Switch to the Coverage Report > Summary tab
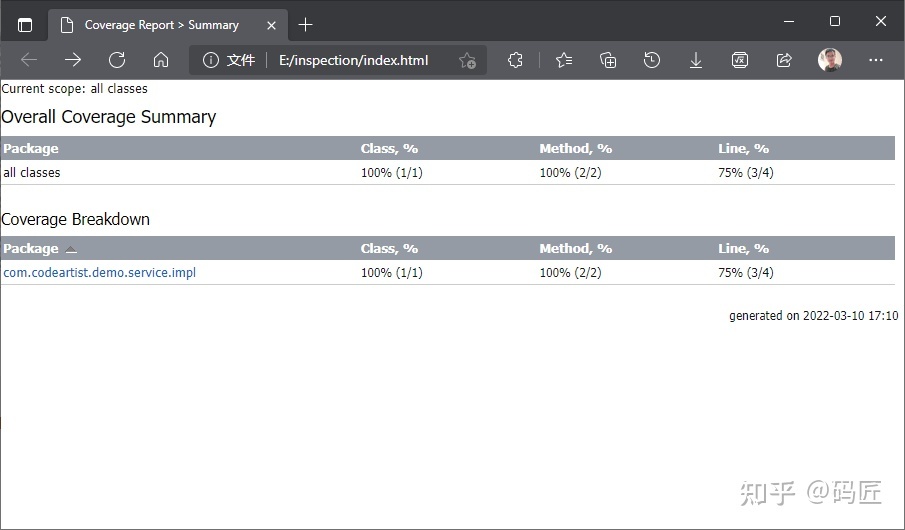This screenshot has width=905, height=530. [x=160, y=24]
